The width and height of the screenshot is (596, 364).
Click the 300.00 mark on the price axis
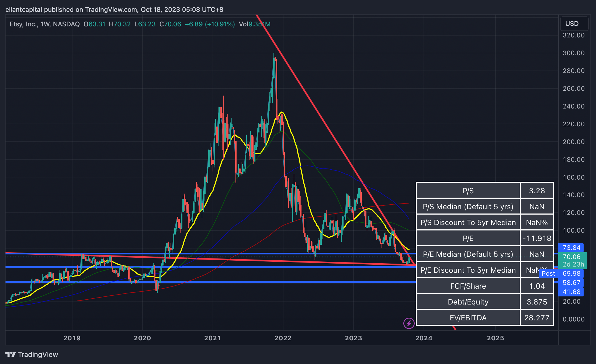pos(573,53)
